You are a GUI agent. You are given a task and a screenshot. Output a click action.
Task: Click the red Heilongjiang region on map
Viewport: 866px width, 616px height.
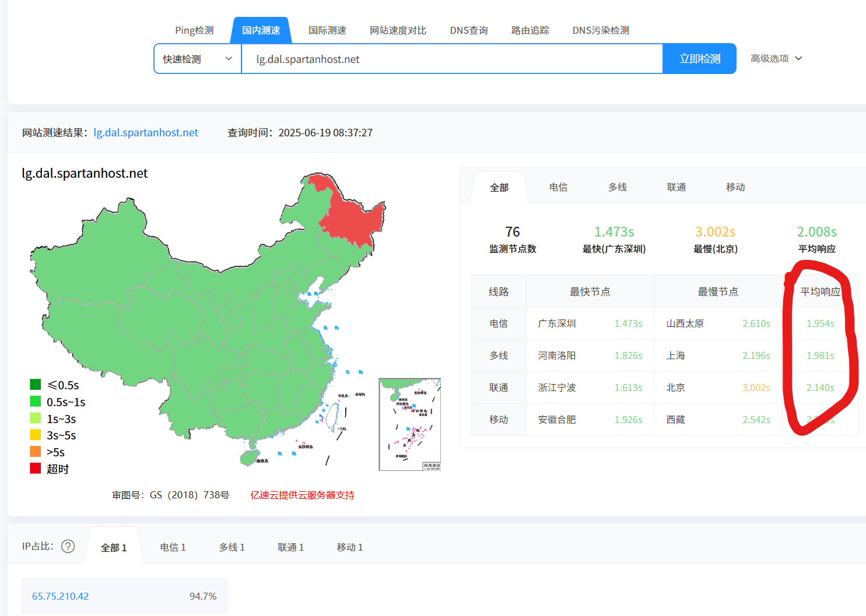coord(353,220)
